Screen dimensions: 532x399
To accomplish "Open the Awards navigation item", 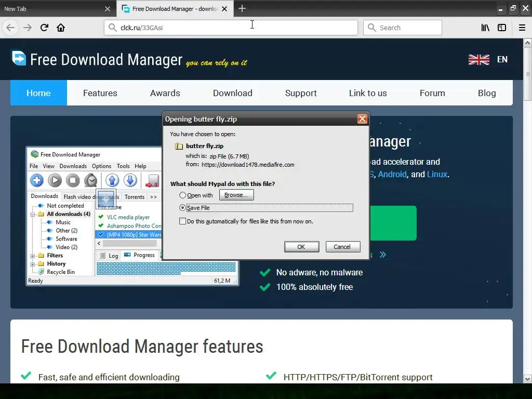I will tap(165, 93).
